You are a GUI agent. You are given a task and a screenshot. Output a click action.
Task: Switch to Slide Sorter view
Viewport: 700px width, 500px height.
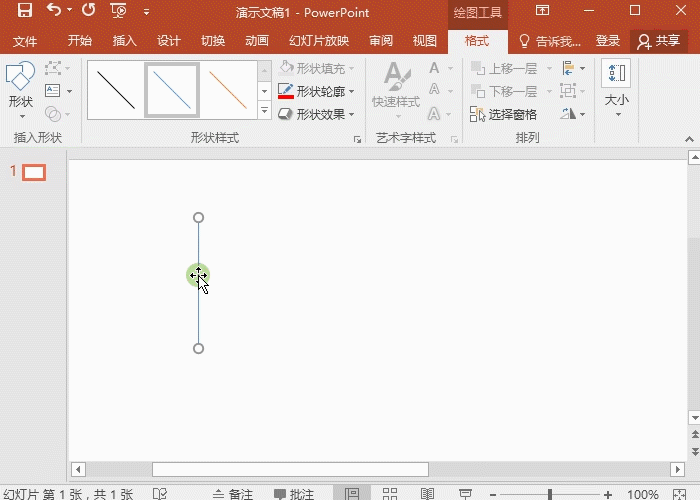[390, 494]
